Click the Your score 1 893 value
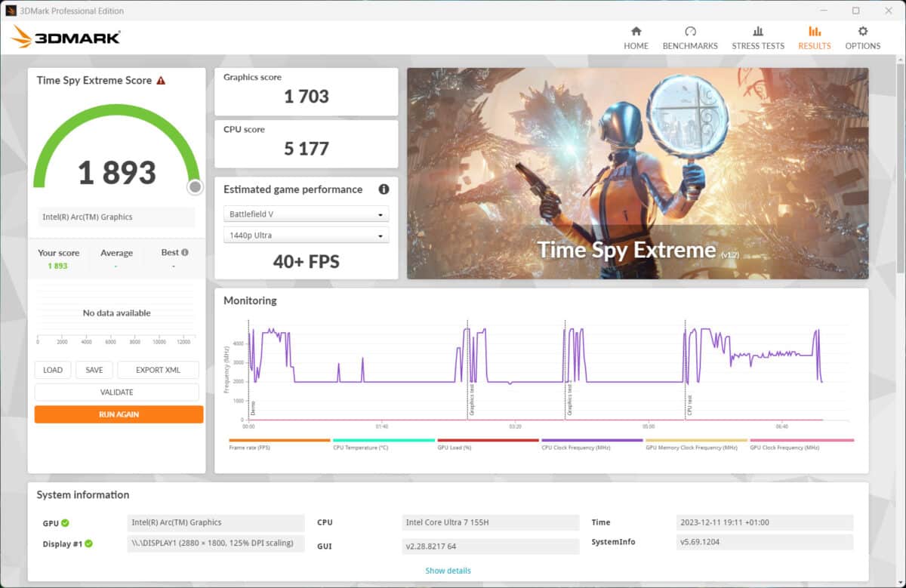906x588 pixels. tap(58, 266)
